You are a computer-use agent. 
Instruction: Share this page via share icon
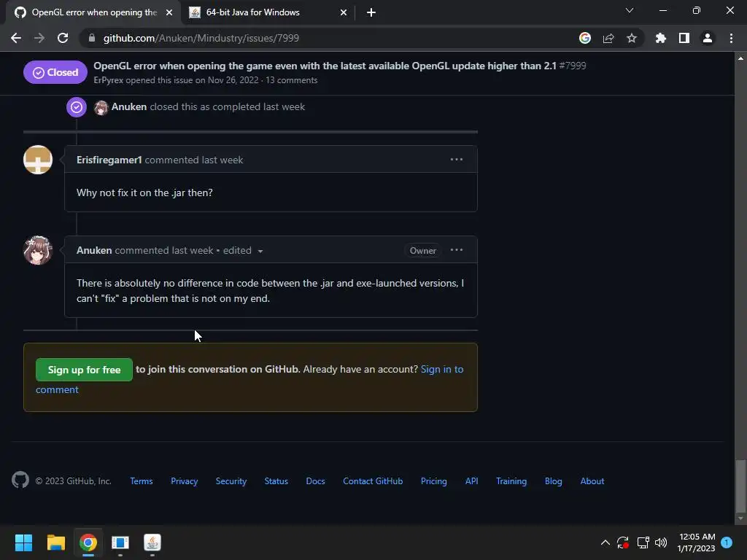(608, 38)
